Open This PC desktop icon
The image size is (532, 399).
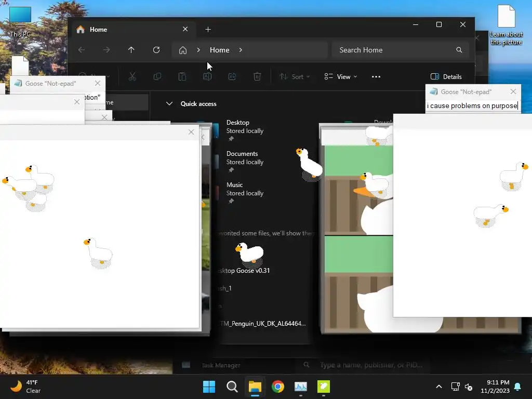tap(20, 22)
